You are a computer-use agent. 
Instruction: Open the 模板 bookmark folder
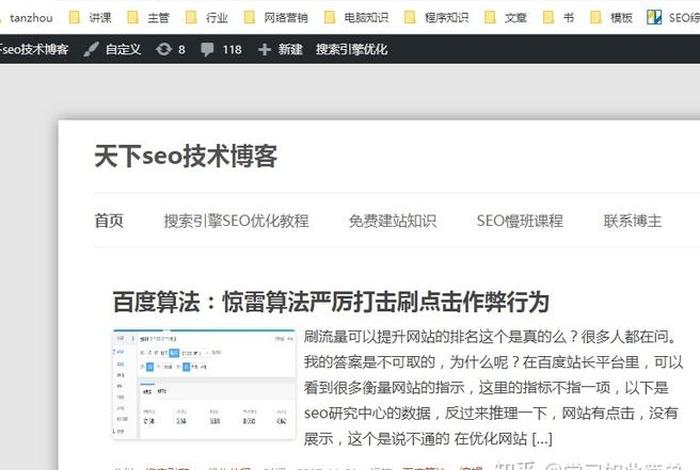coord(611,18)
